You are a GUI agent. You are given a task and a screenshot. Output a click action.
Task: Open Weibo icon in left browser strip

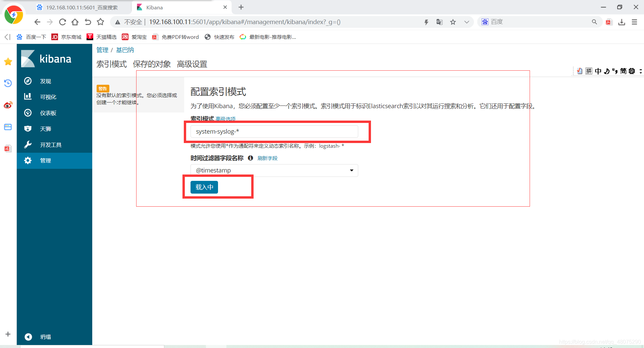[8, 105]
